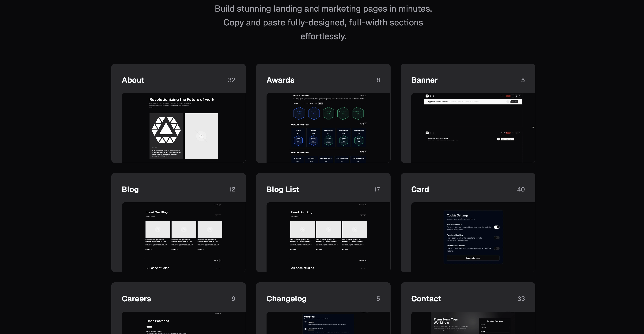Click copy icon beside Blog List 1 in Blog card
Screen dimensions: 644x334
(x=221, y=205)
